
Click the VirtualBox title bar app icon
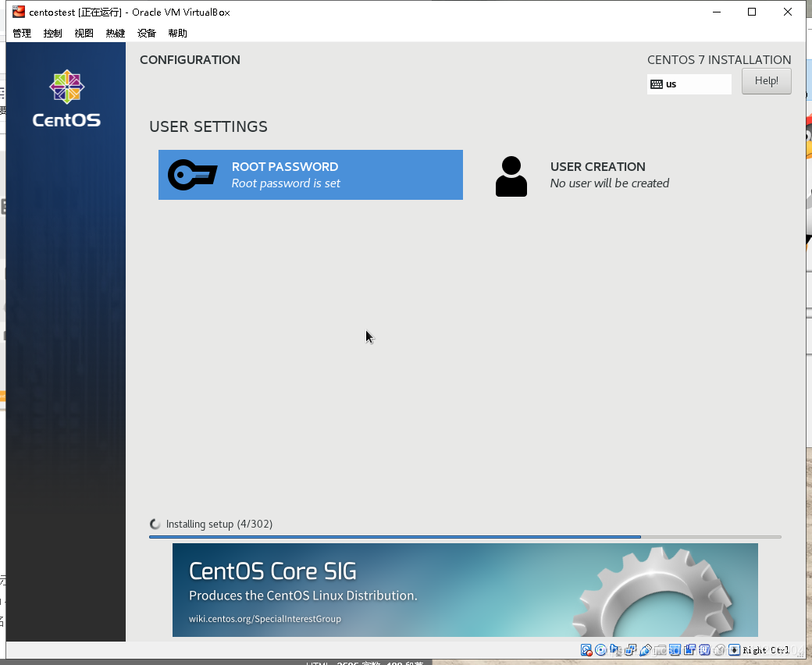19,12
